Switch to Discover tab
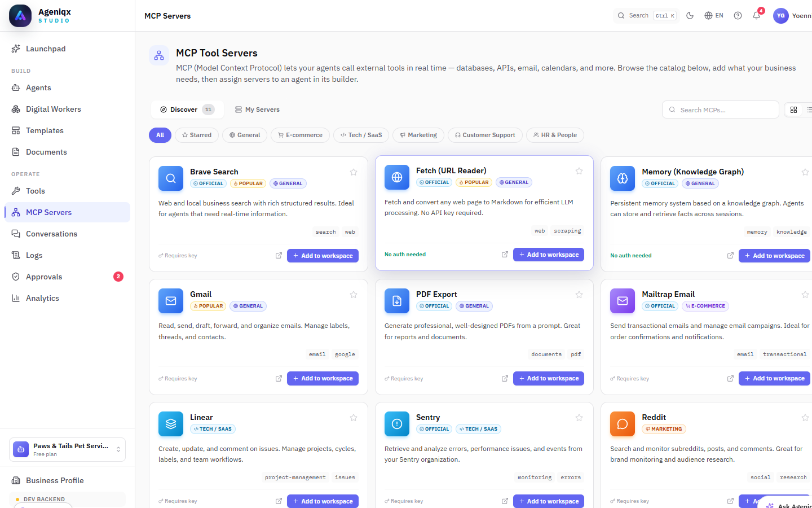This screenshot has height=508, width=812. (187, 110)
